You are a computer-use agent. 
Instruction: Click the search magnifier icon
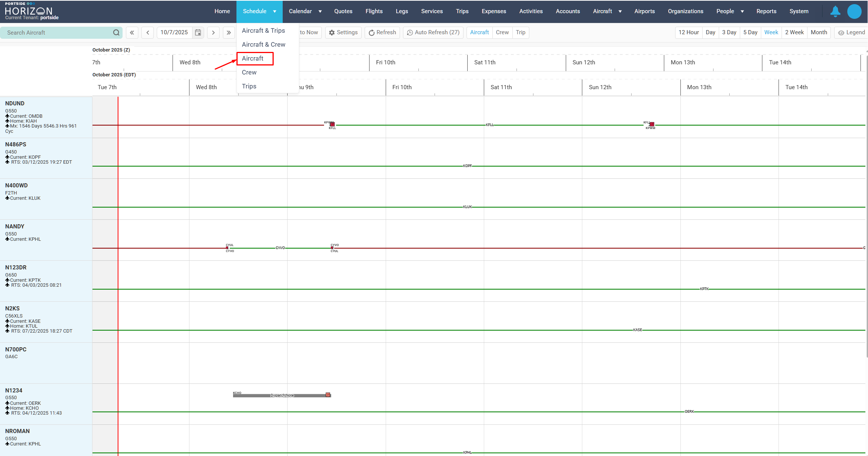pos(116,33)
